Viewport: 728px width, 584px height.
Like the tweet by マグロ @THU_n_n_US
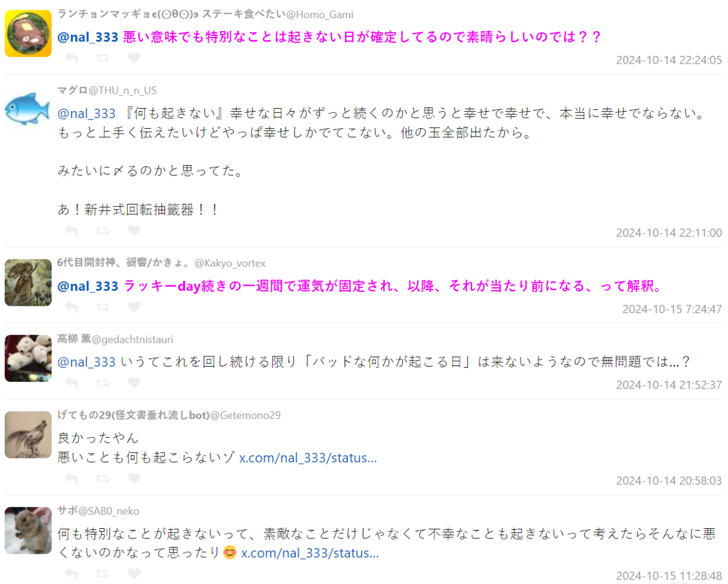(134, 231)
